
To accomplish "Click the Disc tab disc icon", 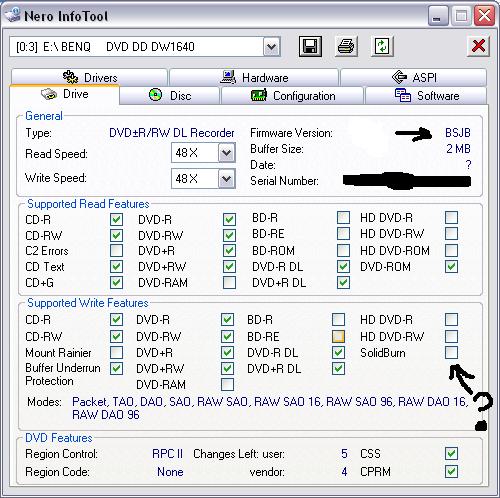I will point(155,95).
